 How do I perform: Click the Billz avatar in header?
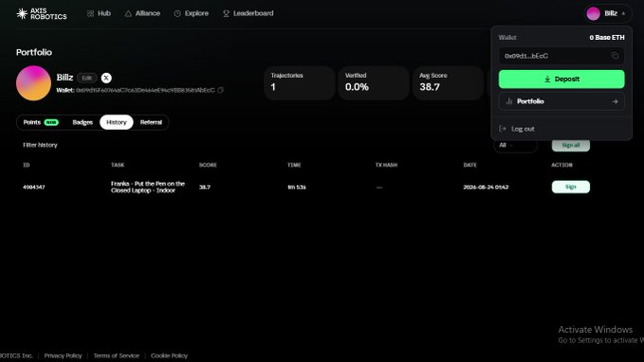pyautogui.click(x=593, y=13)
